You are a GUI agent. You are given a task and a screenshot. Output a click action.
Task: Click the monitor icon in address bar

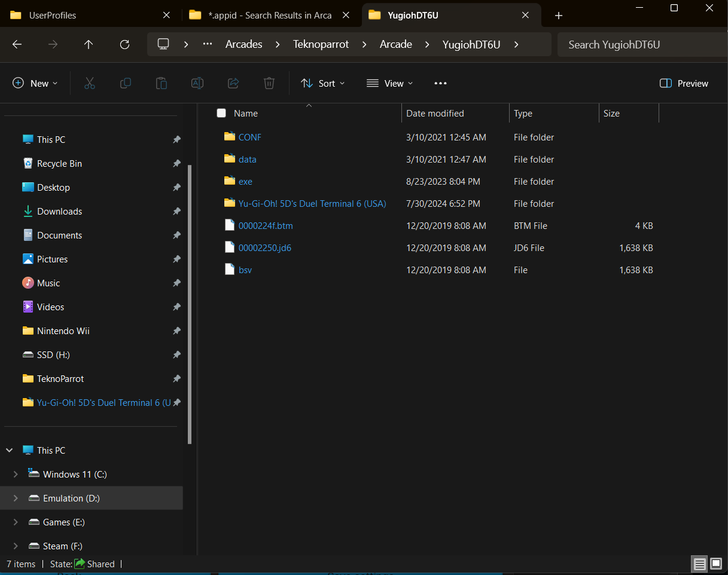(x=163, y=44)
